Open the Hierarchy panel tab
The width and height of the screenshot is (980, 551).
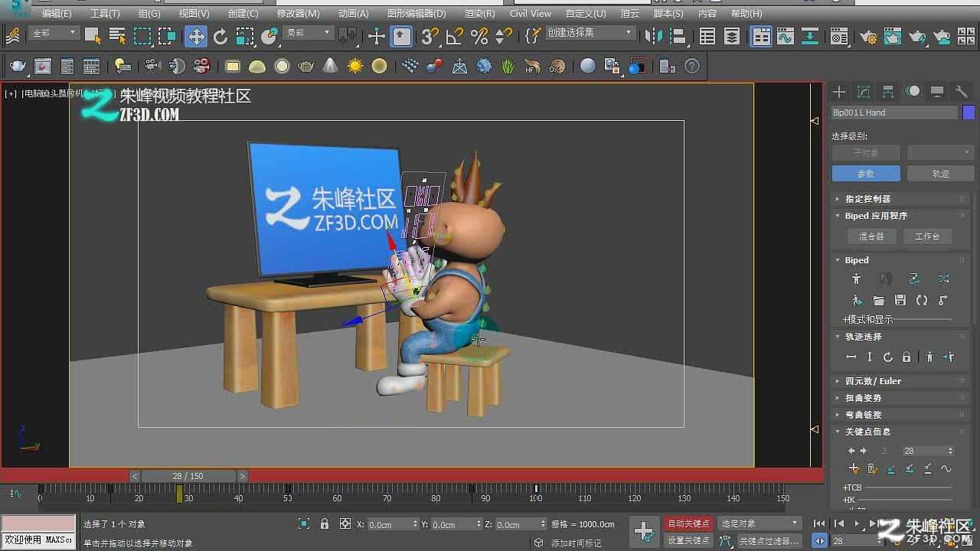coord(888,92)
